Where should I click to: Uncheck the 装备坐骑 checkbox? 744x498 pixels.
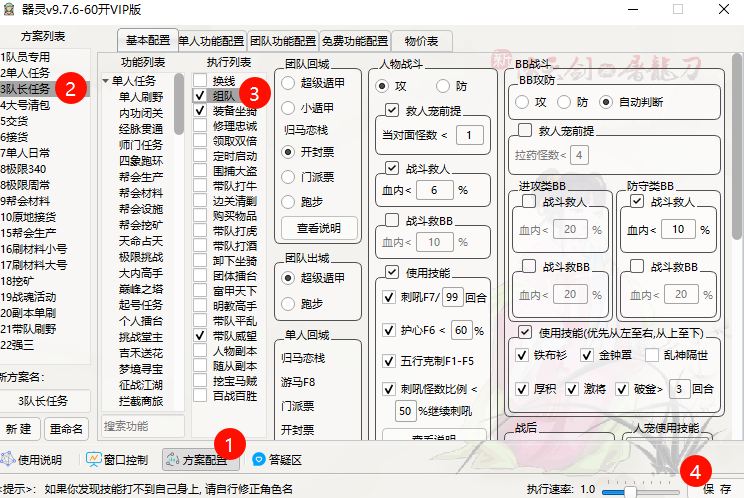point(200,111)
